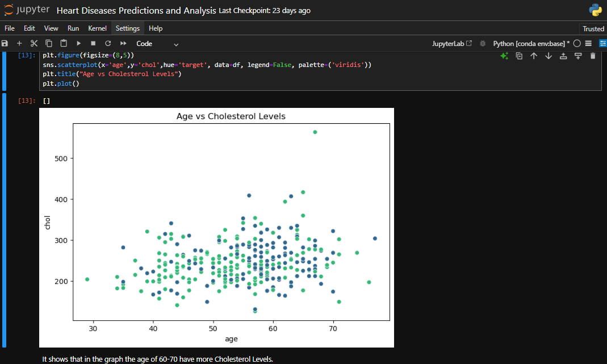Image resolution: width=607 pixels, height=364 pixels.
Task: Insert cell above icon in cell toolbar
Action: pos(563,56)
